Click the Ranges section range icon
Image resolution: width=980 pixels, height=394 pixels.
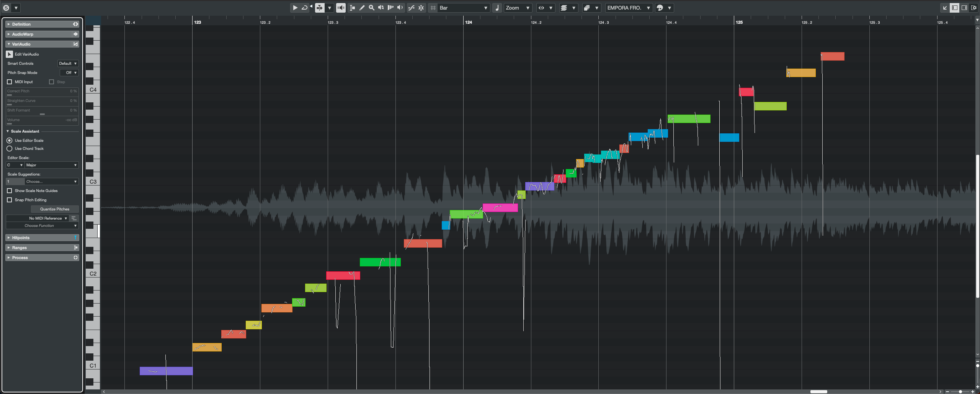75,248
